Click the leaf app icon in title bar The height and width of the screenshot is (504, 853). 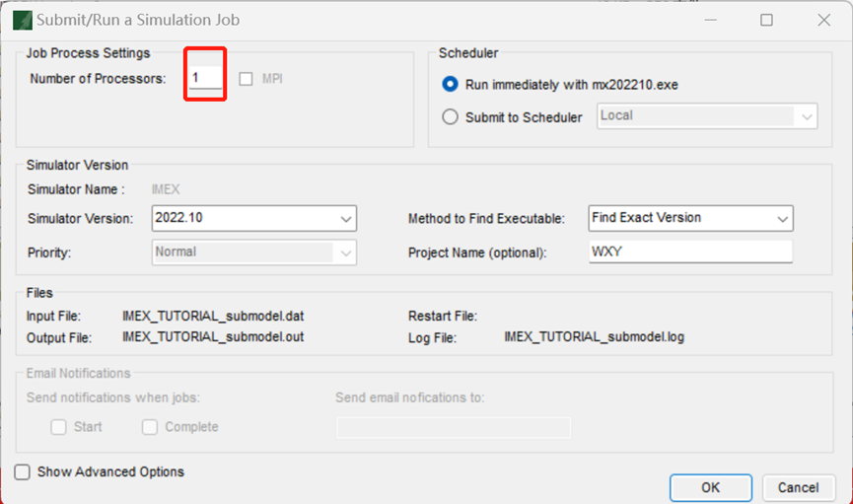point(22,20)
